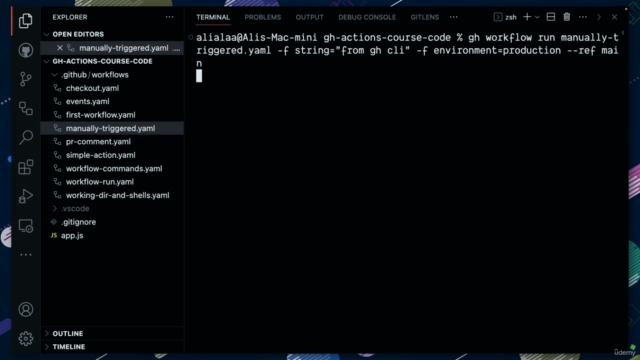Image resolution: width=640 pixels, height=360 pixels.
Task: Close the terminal panel
Action: [614, 17]
